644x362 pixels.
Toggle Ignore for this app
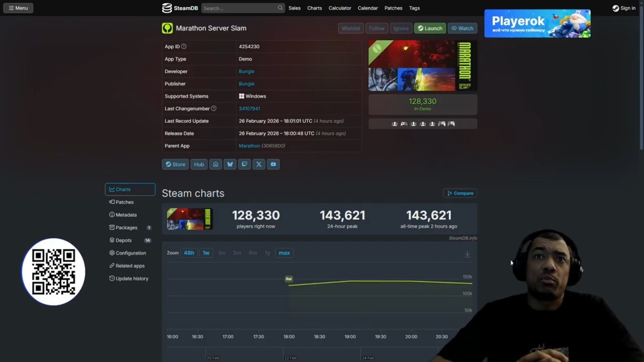[x=401, y=28]
